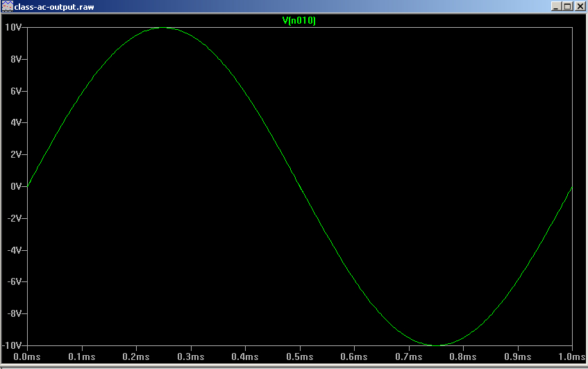Viewport: 588px width, 369px height.
Task: Click the 0.7ms time axis label
Action: pos(409,356)
